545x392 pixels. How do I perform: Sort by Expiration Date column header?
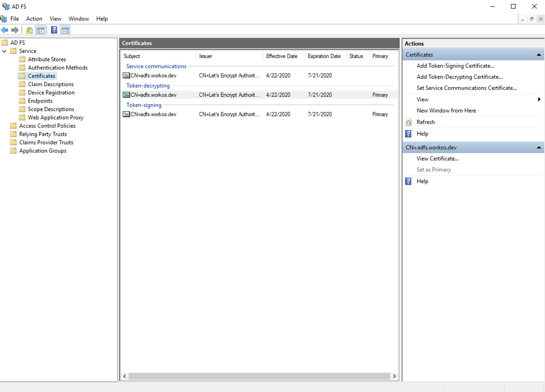(326, 56)
